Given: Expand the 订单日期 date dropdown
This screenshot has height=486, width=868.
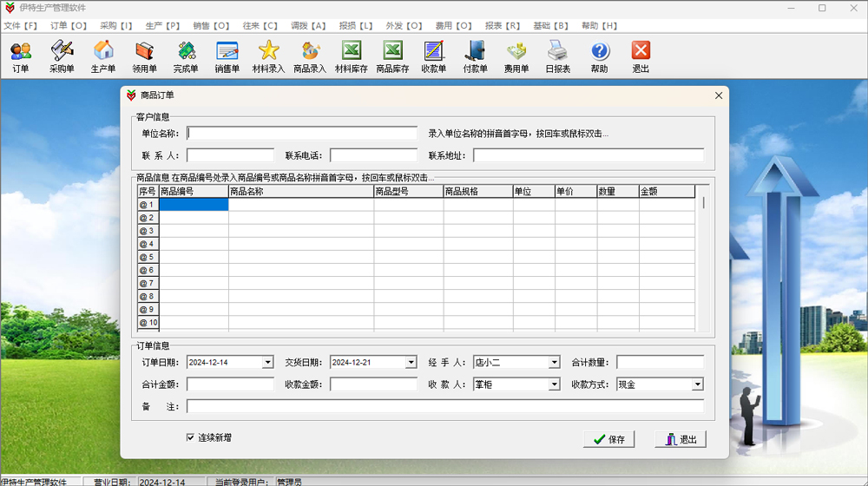Looking at the screenshot, I should 267,362.
